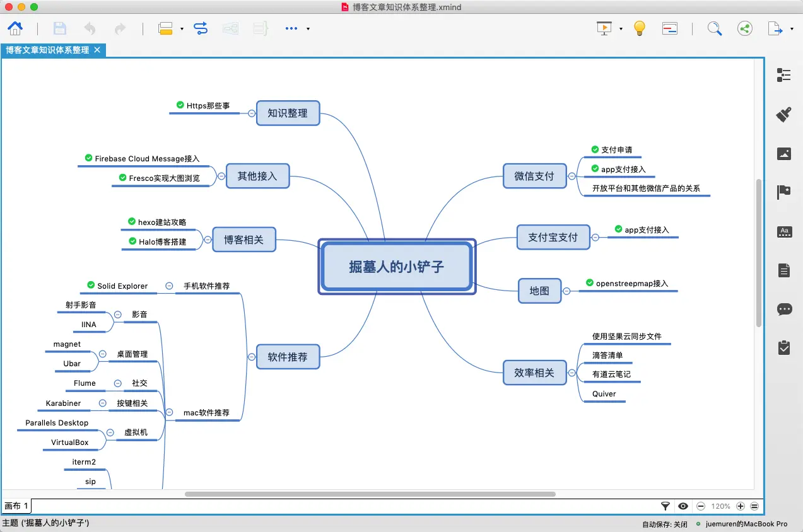
Task: Select the 微信支付 topic
Action: click(534, 176)
